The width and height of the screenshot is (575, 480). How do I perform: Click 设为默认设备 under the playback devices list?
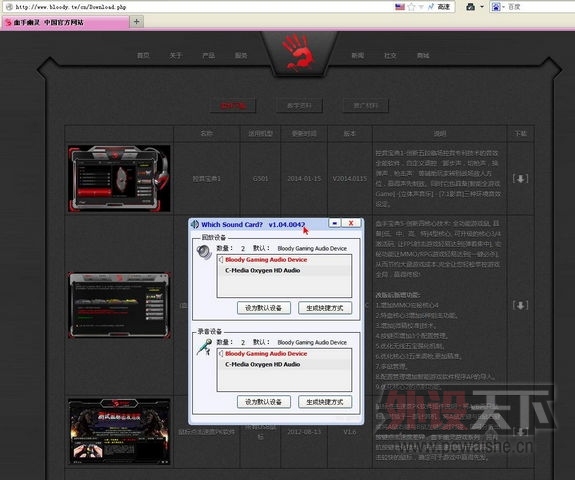pos(264,308)
